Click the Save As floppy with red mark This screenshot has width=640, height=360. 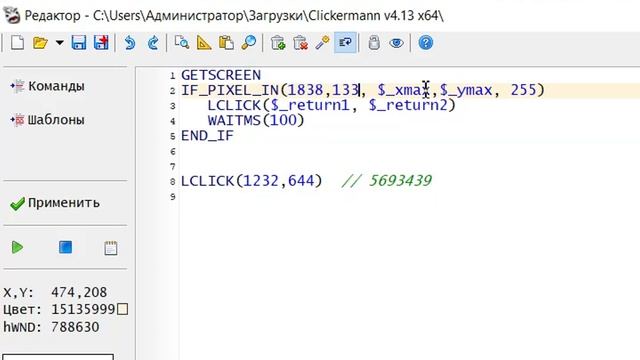tap(101, 42)
